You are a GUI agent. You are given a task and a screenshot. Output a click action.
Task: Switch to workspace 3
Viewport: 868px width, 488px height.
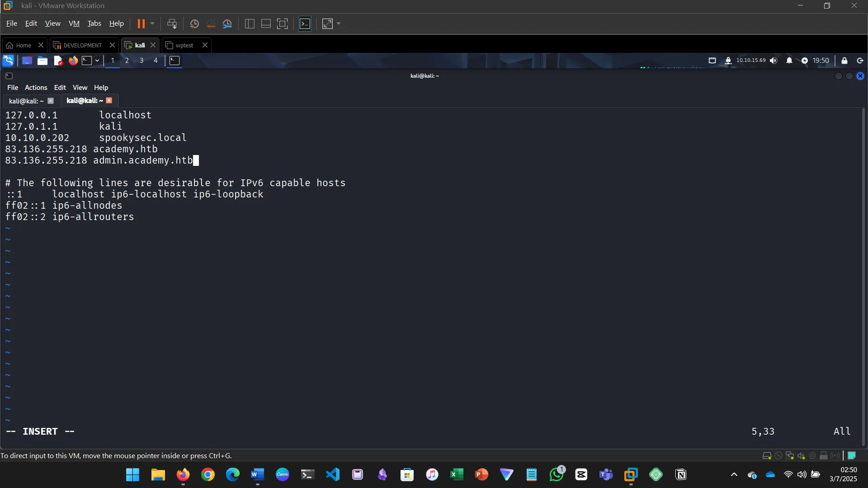point(141,61)
